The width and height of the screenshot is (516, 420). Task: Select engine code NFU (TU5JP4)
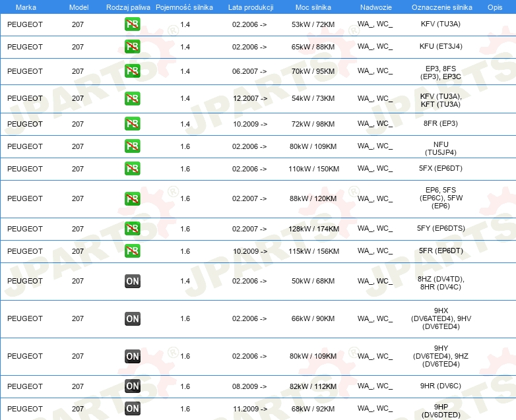click(441, 148)
